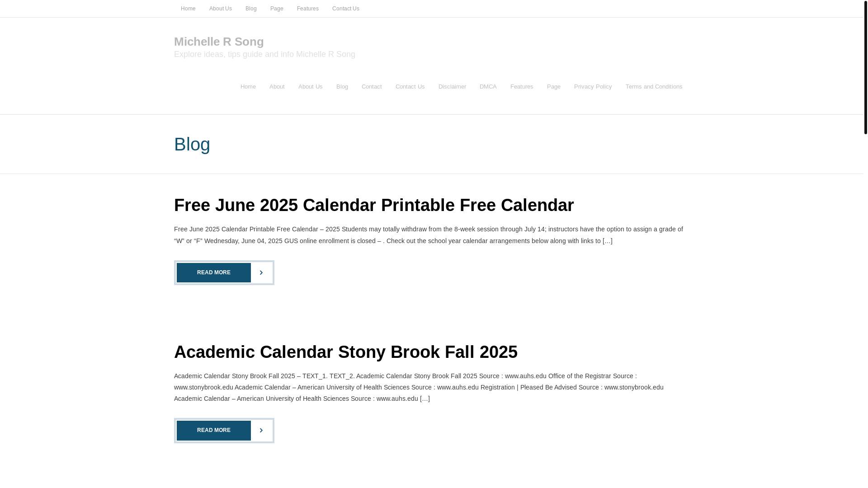Viewport: 868px width, 488px height.
Task: Open Page link in main navigation
Action: tap(554, 87)
